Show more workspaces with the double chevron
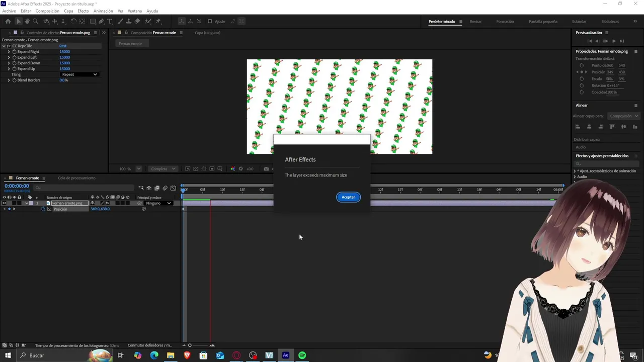The height and width of the screenshot is (362, 644). [635, 22]
